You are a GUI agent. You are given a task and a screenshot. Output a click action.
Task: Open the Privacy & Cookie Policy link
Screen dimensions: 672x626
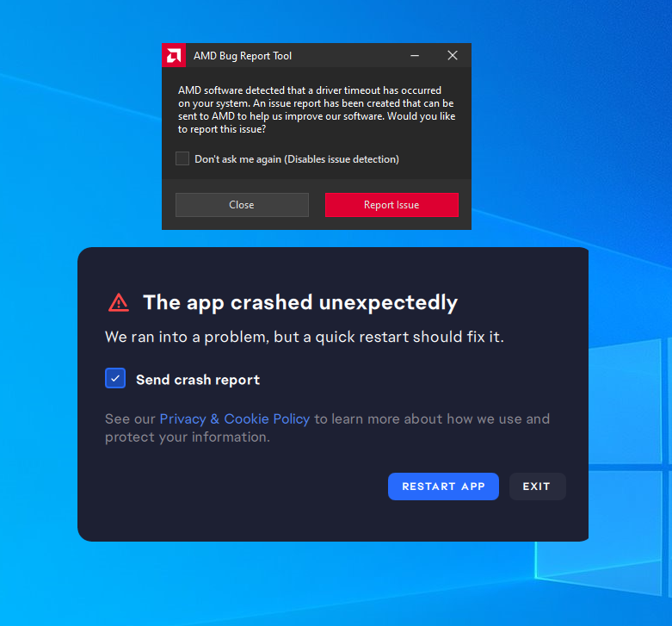235,418
